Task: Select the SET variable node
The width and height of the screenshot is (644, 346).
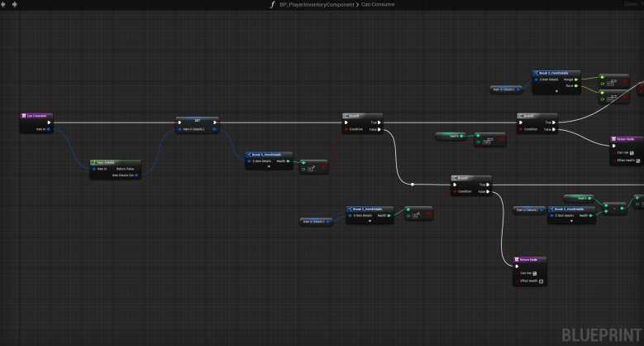Action: [197, 121]
